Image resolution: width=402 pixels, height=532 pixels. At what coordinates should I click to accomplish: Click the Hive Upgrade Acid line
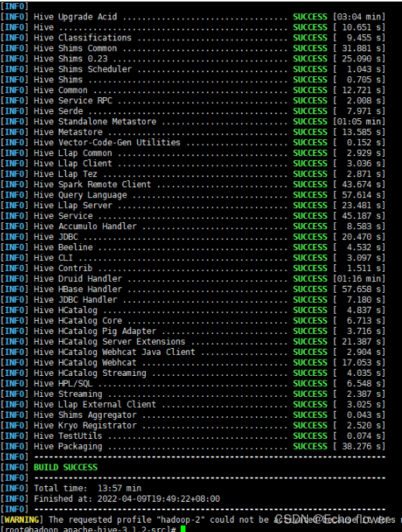(x=193, y=16)
